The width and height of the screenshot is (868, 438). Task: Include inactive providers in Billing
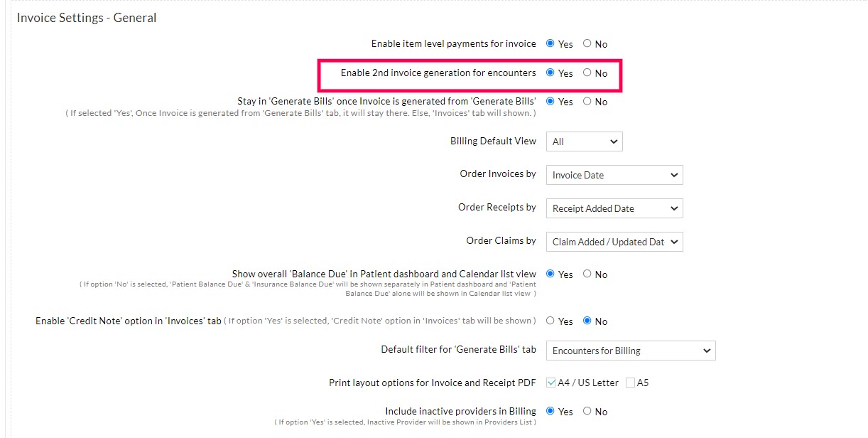coord(549,411)
